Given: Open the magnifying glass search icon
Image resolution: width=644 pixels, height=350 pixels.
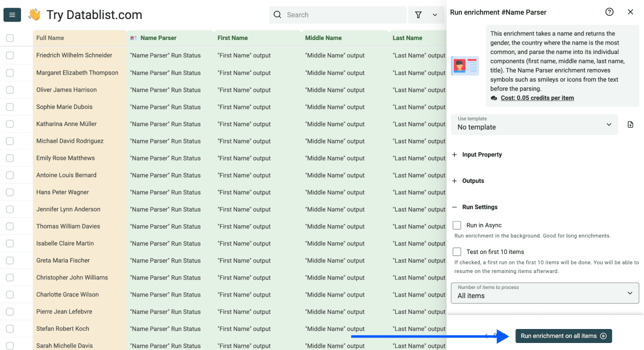Looking at the screenshot, I should [278, 14].
